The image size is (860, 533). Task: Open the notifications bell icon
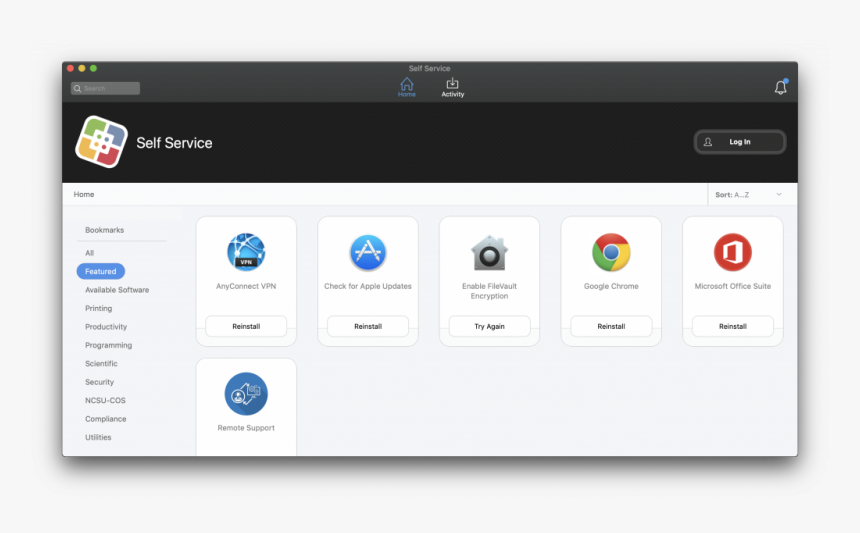(780, 87)
